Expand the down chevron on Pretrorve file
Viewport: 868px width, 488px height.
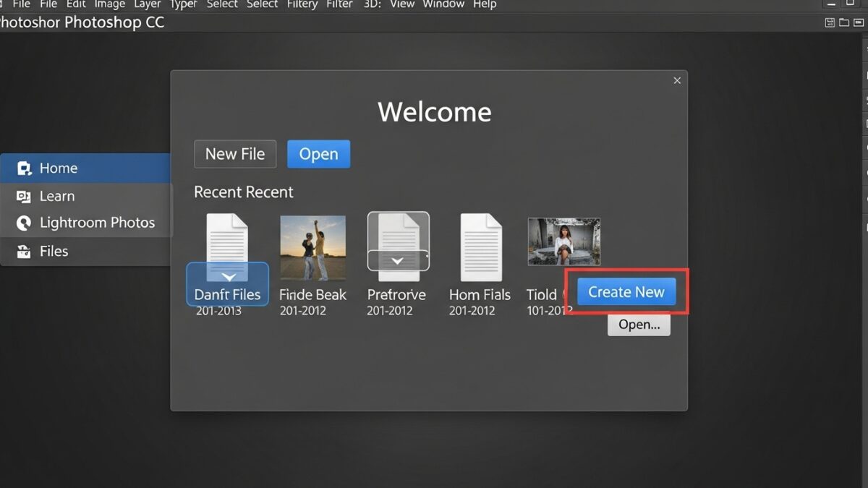(x=397, y=260)
